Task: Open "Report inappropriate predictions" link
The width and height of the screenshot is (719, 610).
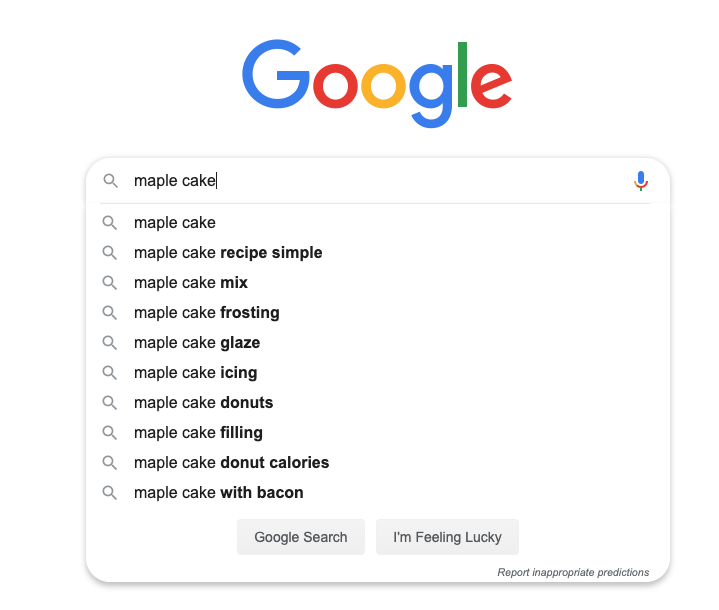Action: click(x=573, y=573)
